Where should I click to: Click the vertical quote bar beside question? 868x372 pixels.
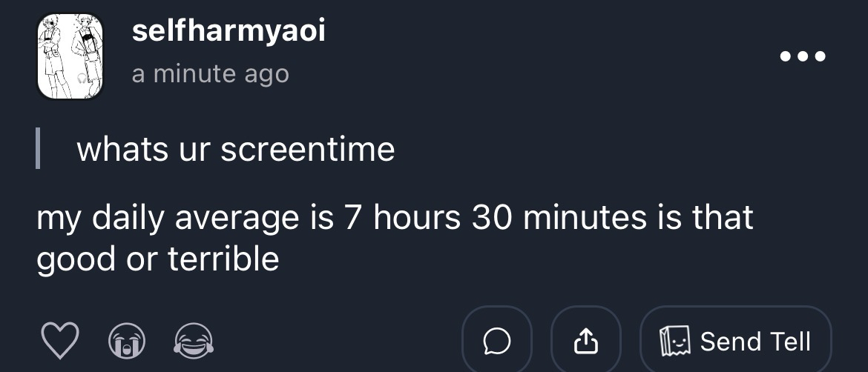(x=39, y=149)
